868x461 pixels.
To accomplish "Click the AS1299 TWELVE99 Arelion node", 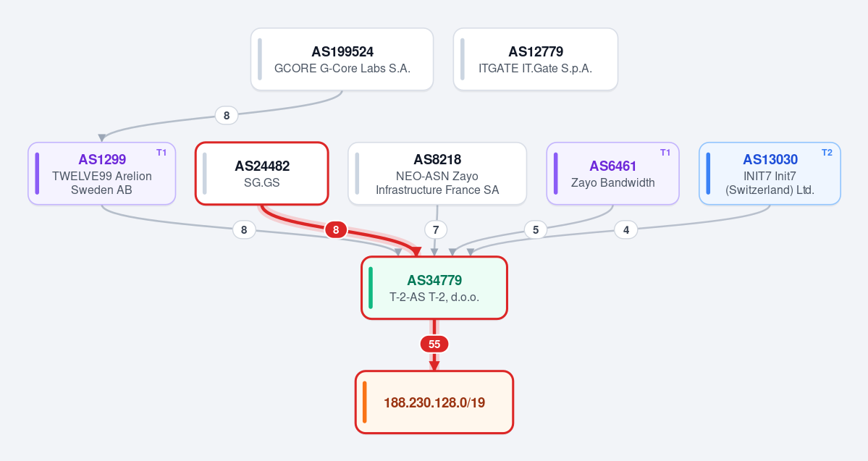I will point(102,174).
